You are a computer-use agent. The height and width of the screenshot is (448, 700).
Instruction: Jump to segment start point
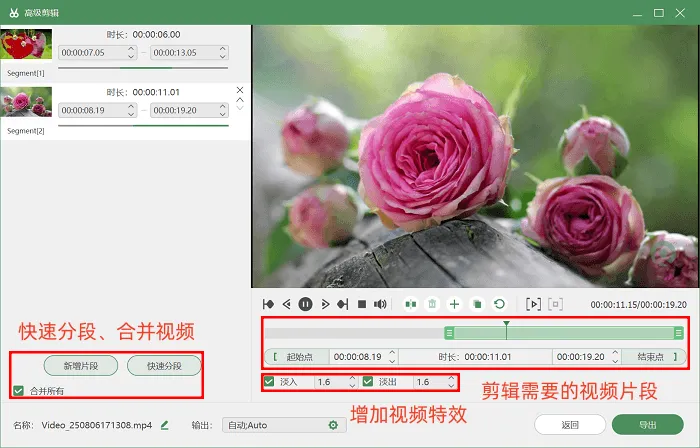[x=268, y=304]
